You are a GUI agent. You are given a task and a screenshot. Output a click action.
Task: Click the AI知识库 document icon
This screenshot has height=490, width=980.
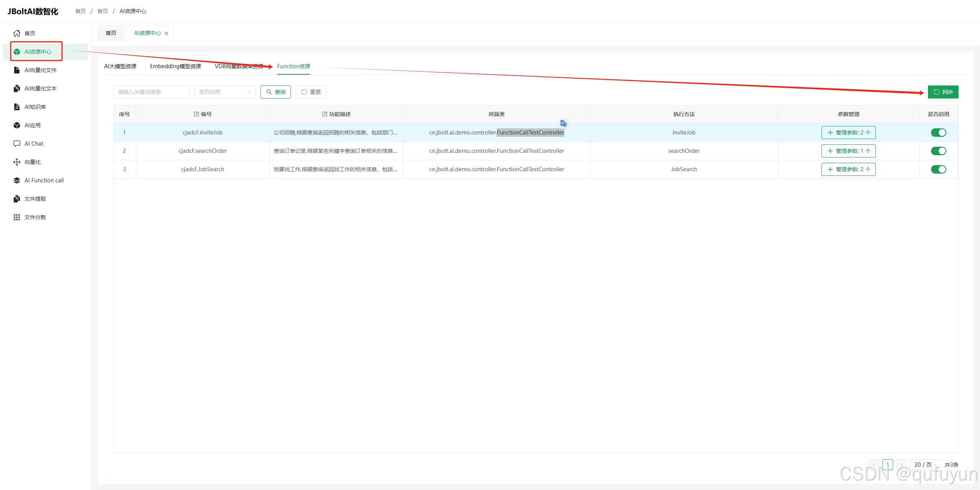click(x=17, y=107)
